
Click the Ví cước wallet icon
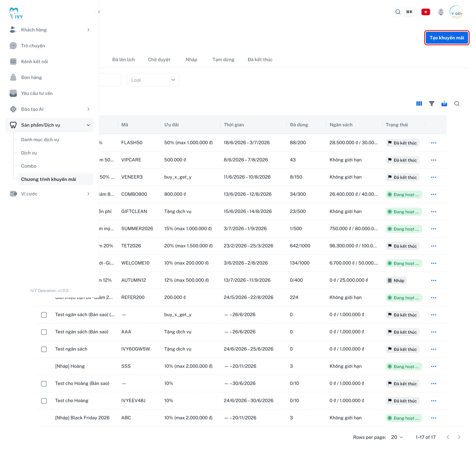pos(13,194)
